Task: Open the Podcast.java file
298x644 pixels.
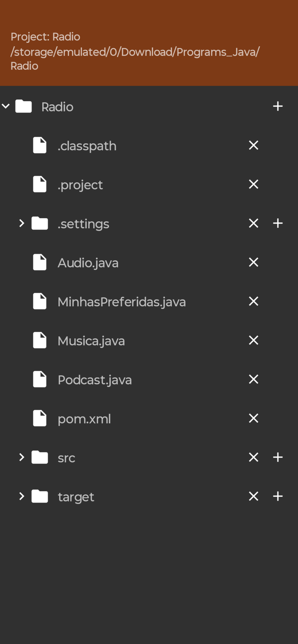Action: tap(95, 380)
